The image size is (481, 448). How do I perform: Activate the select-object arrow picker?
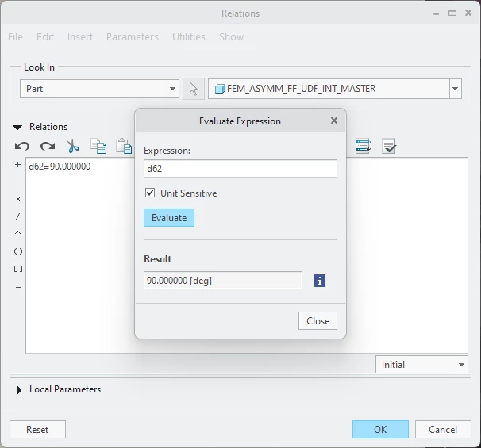tap(194, 89)
